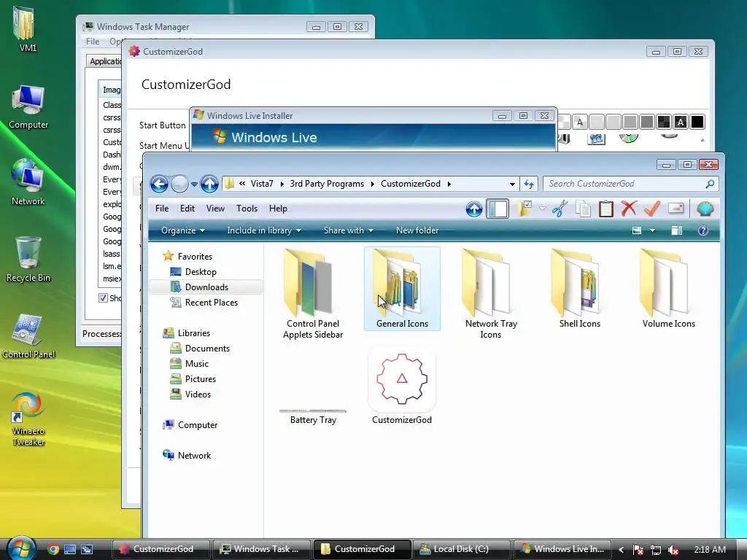Select the CustomizerGod application file

[x=402, y=386]
